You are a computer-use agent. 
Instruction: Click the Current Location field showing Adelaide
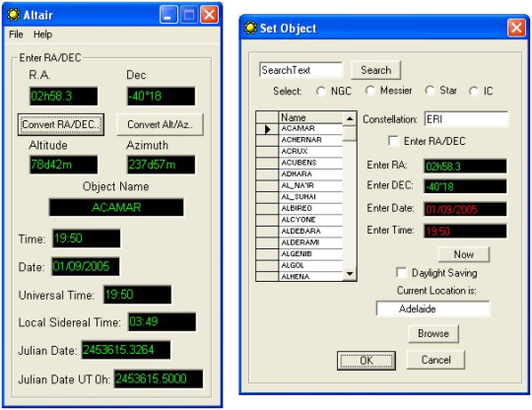pyautogui.click(x=432, y=308)
